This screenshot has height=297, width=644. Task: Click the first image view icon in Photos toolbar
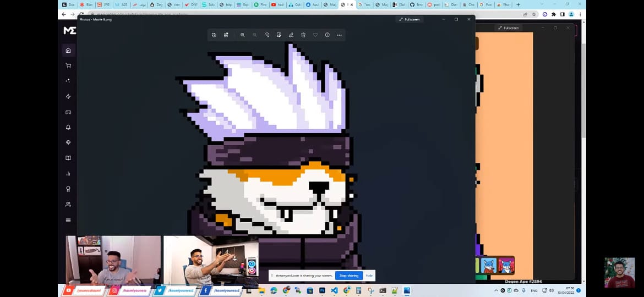pos(214,35)
